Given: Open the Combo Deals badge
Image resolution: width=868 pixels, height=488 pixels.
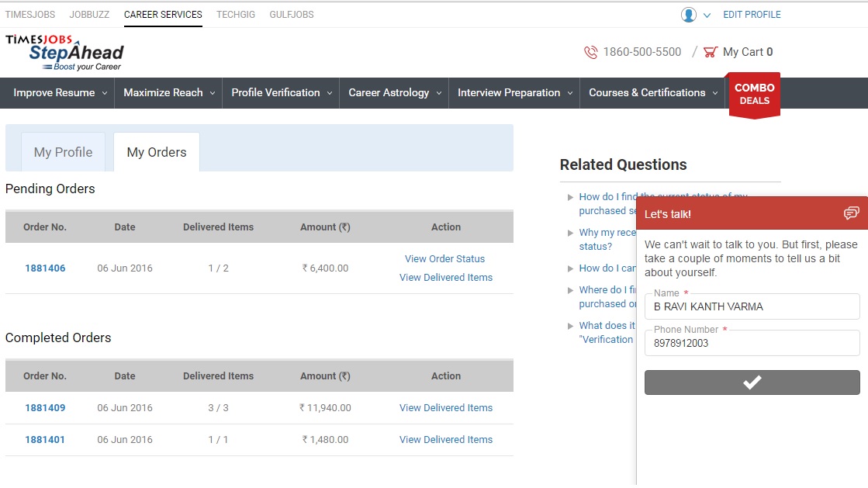Looking at the screenshot, I should [754, 95].
